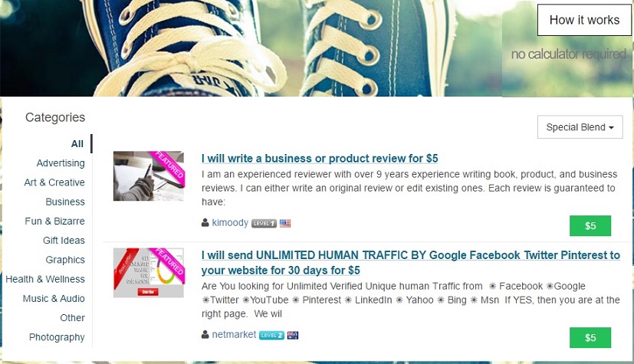This screenshot has width=634, height=364.
Task: Click the user icon beside kimoody
Action: click(205, 222)
